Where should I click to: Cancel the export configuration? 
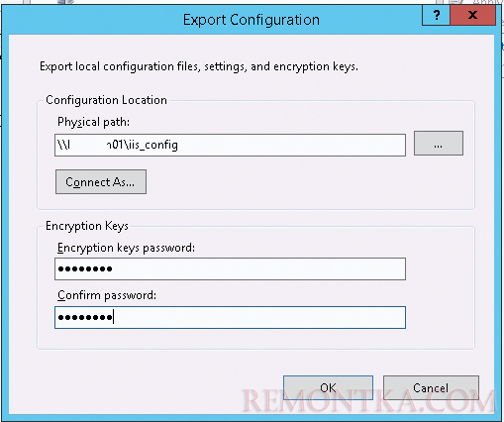pos(431,387)
